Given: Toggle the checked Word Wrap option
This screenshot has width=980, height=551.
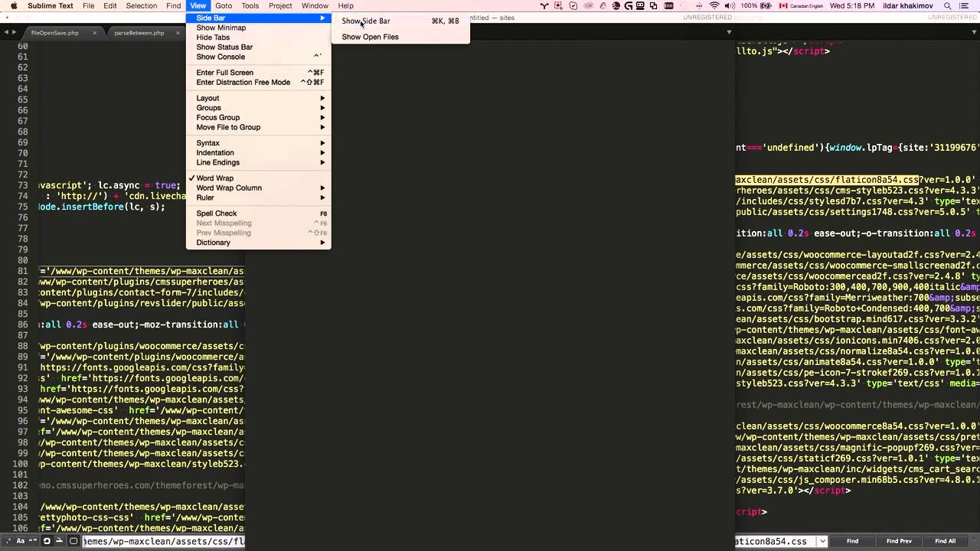Looking at the screenshot, I should (x=259, y=178).
